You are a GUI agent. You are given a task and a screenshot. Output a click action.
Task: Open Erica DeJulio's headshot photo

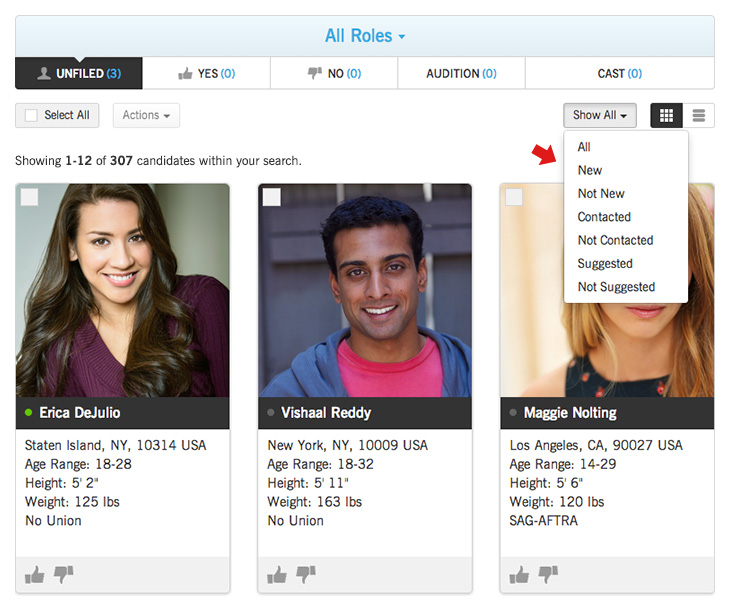tap(123, 290)
